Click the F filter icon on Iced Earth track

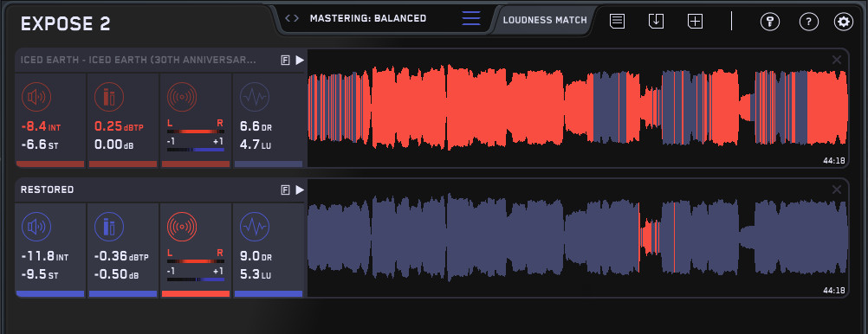286,61
